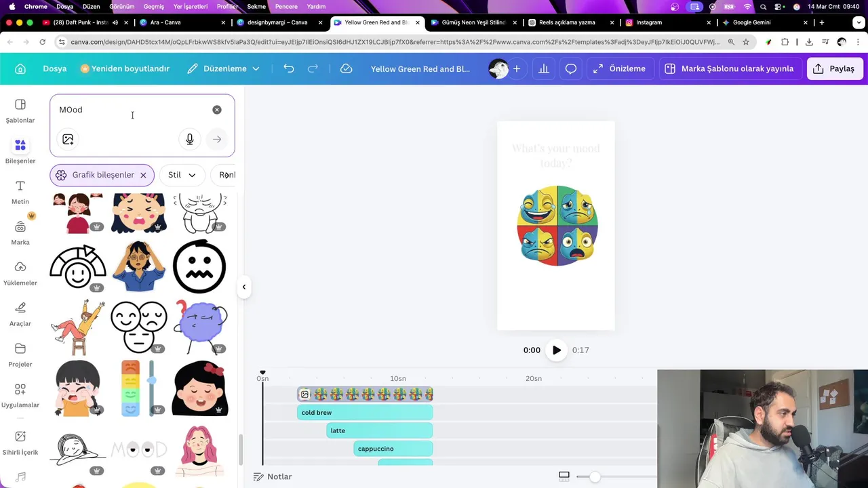Select the latte timeline track
The height and width of the screenshot is (488, 868).
pos(380,430)
